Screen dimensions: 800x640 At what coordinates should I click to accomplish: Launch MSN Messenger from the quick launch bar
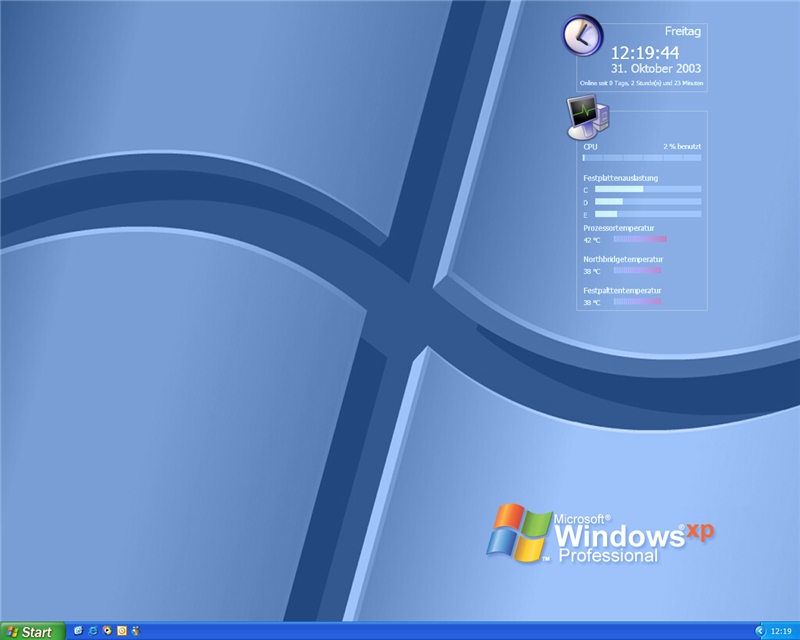[x=136, y=631]
